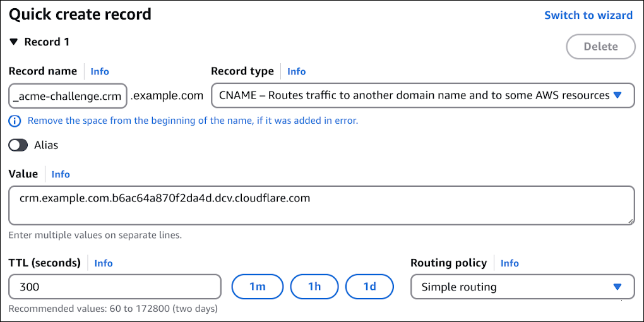
Task: Click the info circle icon beside the space hint
Action: click(x=15, y=121)
